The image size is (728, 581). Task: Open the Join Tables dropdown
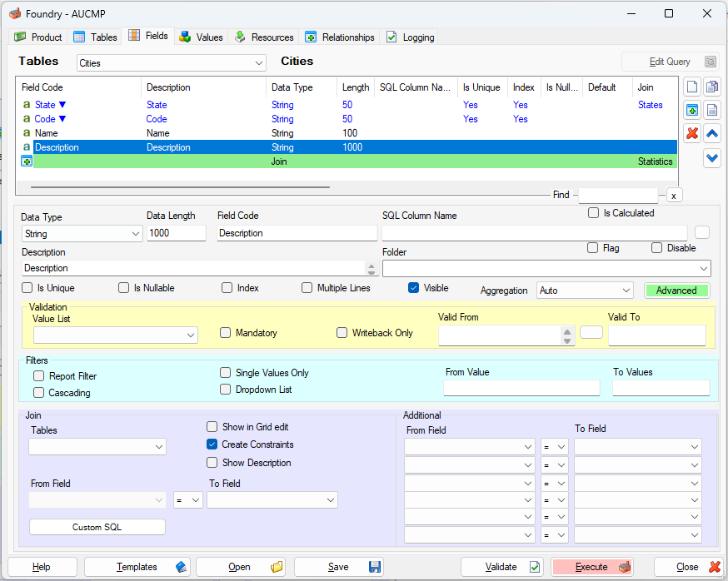[97, 446]
